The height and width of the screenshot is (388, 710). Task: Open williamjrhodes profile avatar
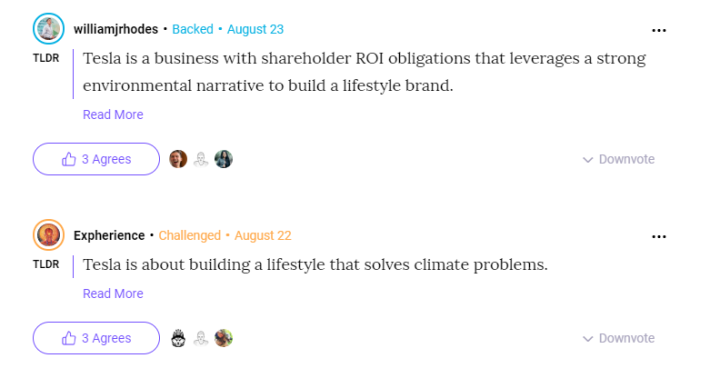tap(48, 29)
